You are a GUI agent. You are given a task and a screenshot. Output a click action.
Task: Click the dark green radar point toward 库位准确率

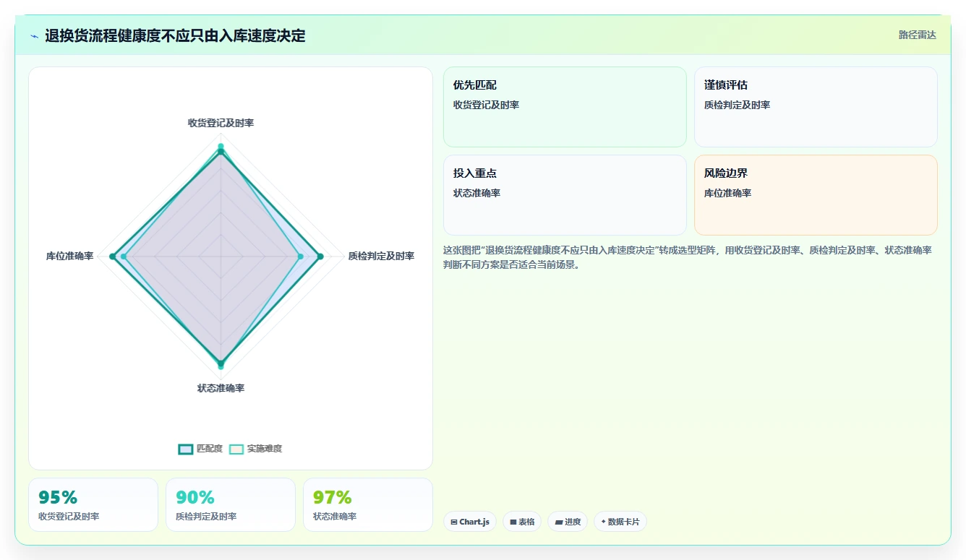point(112,257)
